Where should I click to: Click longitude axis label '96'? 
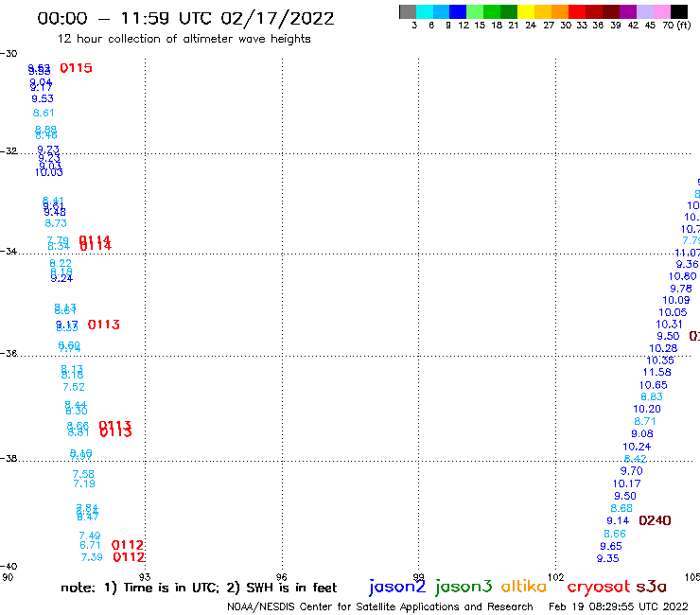pos(281,577)
